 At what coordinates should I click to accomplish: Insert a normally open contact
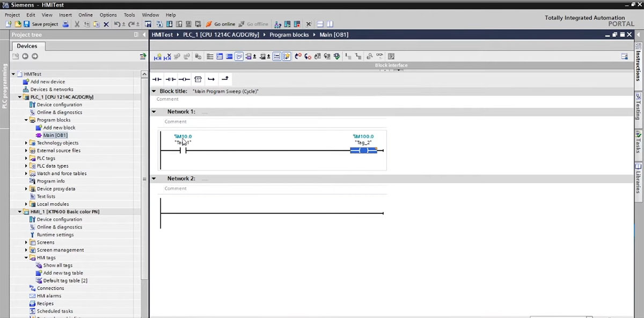[x=157, y=79]
